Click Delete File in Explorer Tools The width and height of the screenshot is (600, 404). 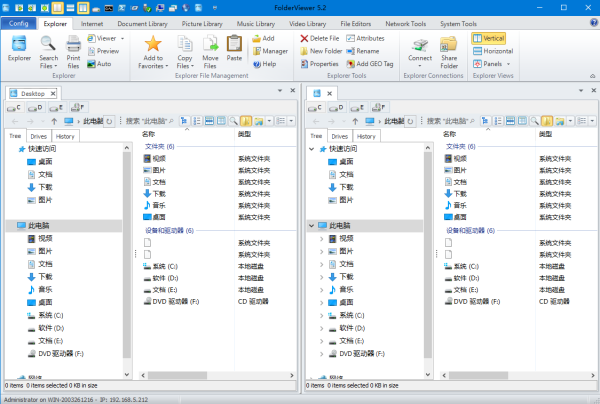coord(323,37)
